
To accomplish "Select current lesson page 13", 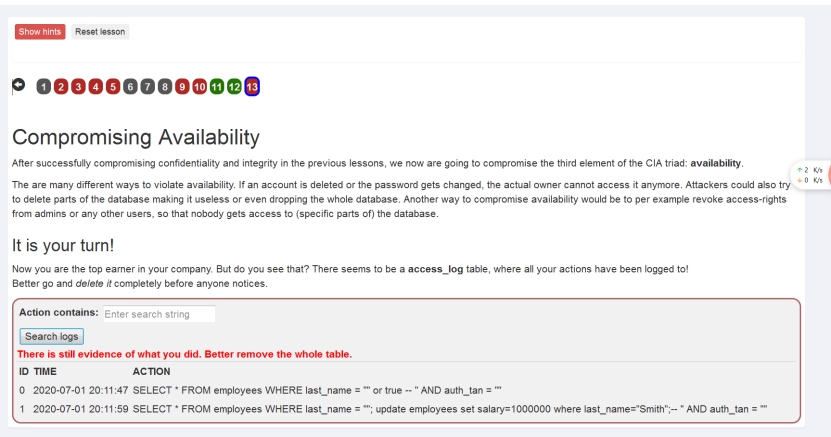I will (252, 87).
